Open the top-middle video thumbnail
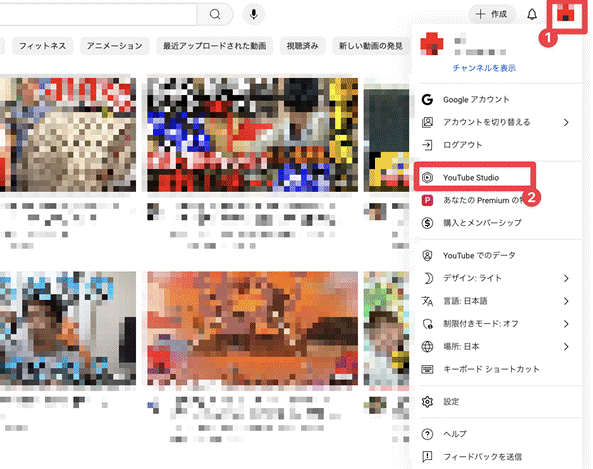The image size is (593, 469). [x=252, y=135]
